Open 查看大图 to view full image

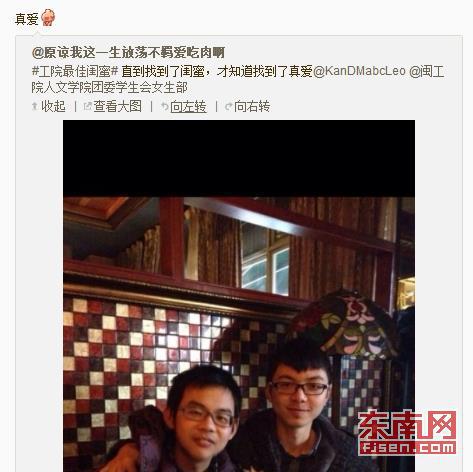117,107
